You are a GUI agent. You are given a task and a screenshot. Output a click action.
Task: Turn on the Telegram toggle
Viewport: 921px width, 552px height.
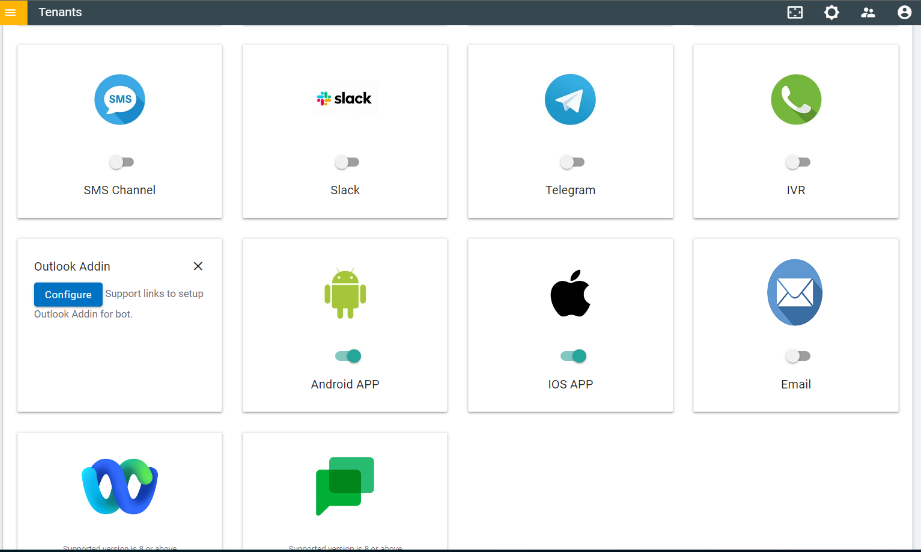tap(573, 162)
